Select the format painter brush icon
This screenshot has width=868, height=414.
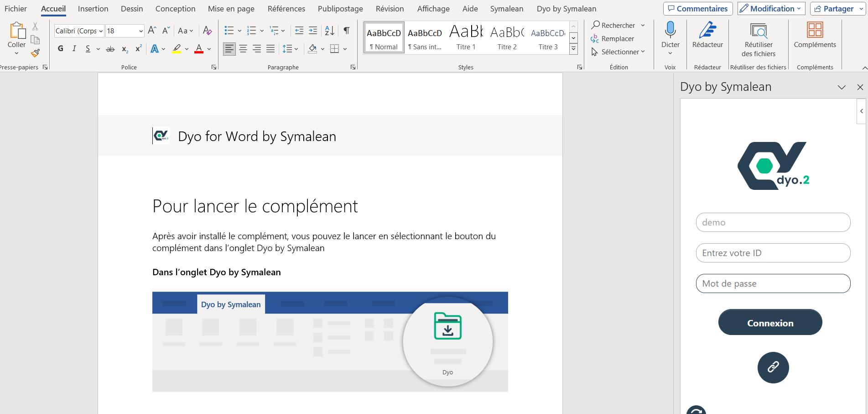coord(35,53)
